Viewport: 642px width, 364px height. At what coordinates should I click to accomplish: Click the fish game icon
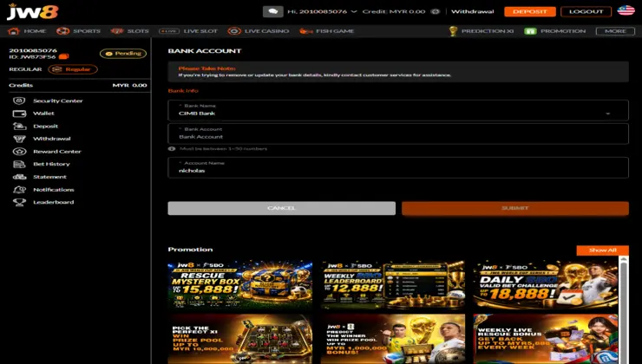(305, 31)
